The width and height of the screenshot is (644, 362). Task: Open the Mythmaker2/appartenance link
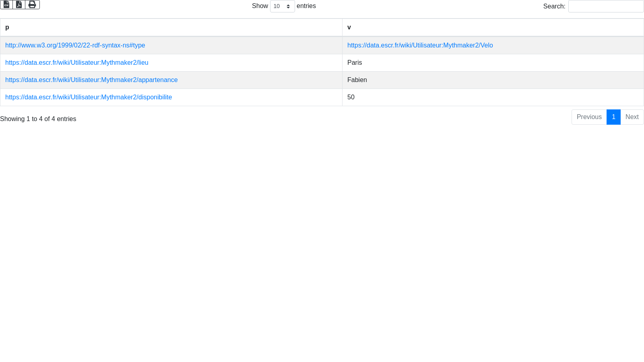[x=91, y=80]
